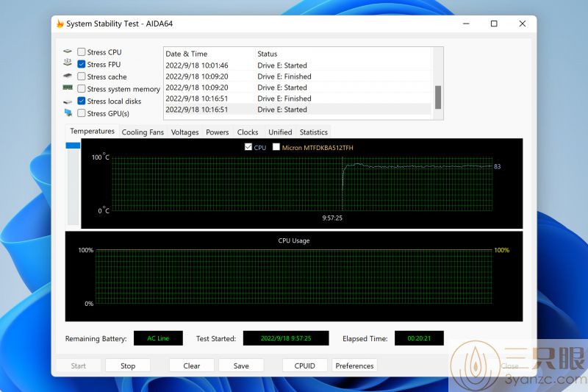588x392 pixels.
Task: Uncheck the Stress local disks checkbox
Action: (x=82, y=101)
